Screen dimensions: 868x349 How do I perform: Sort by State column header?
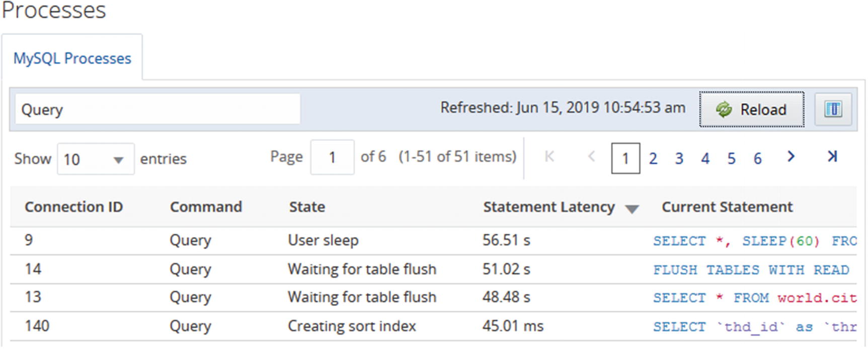(x=307, y=207)
